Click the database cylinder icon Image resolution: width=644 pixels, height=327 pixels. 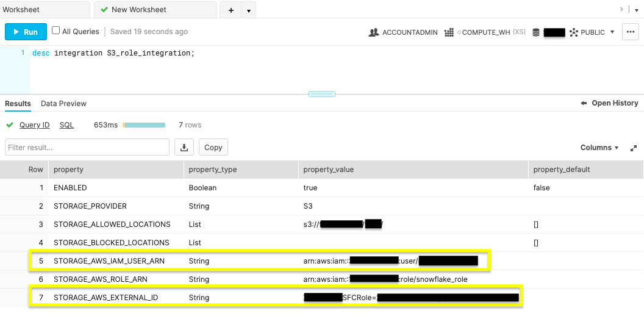(536, 32)
